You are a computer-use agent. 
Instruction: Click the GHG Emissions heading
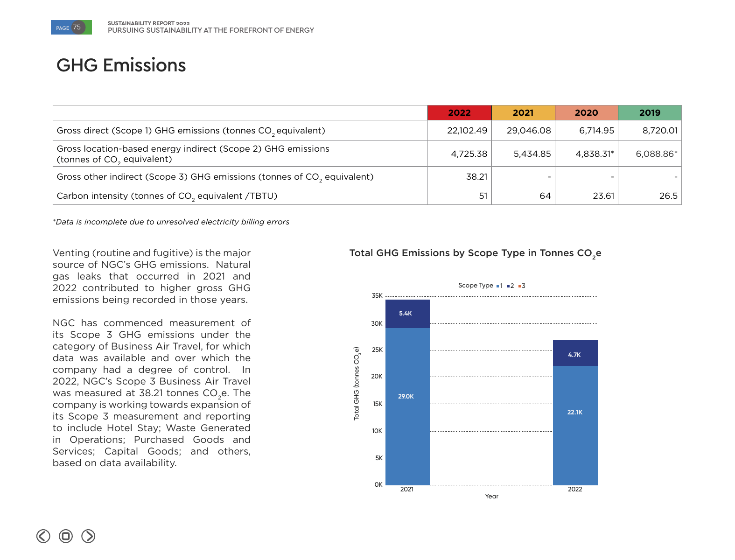point(121,65)
